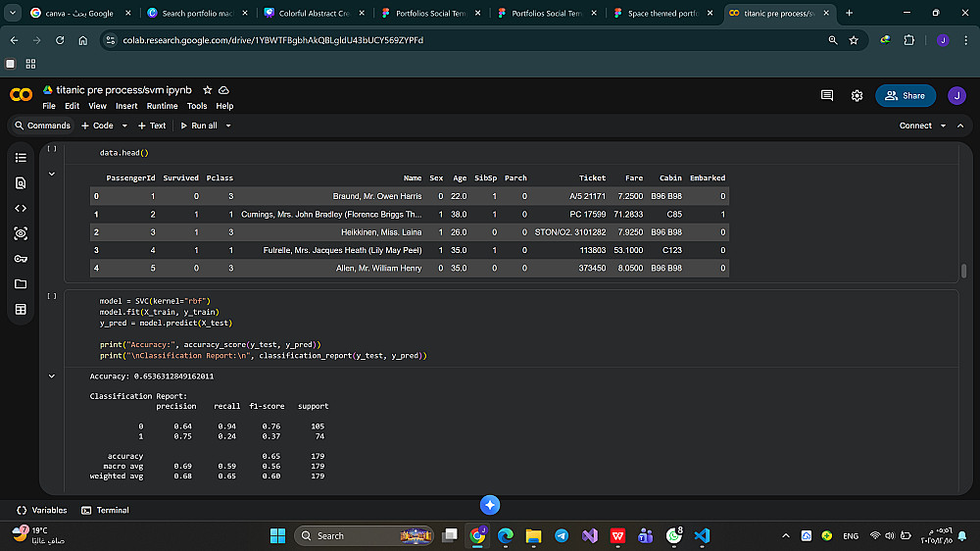Open Microsoft Edge from the taskbar
The width and height of the screenshot is (980, 551).
[506, 535]
